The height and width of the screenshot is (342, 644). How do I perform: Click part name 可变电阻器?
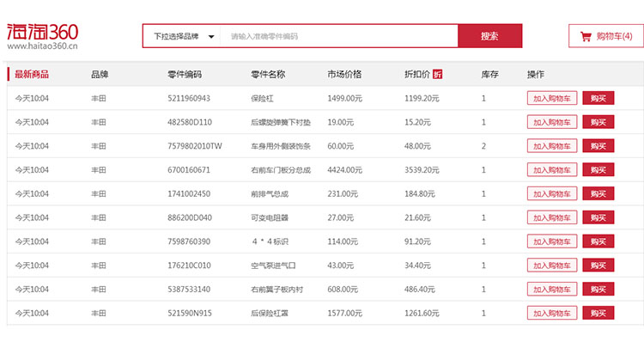[270, 217]
